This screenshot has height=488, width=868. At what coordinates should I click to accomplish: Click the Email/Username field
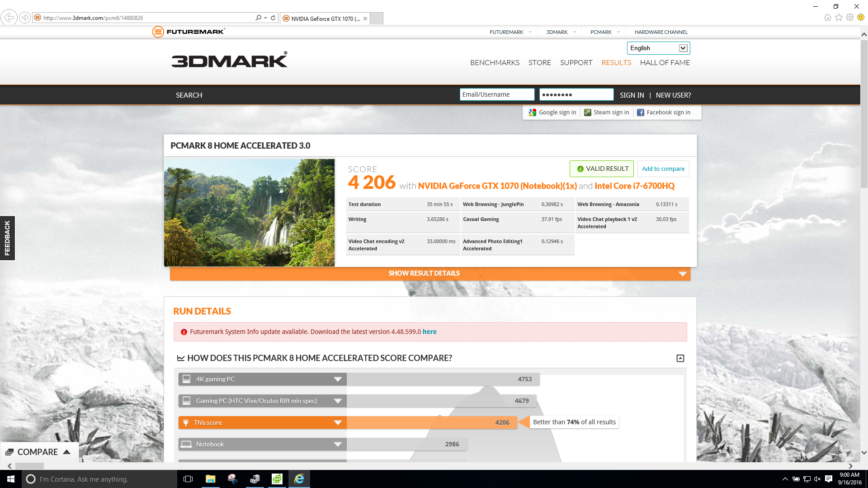(497, 94)
